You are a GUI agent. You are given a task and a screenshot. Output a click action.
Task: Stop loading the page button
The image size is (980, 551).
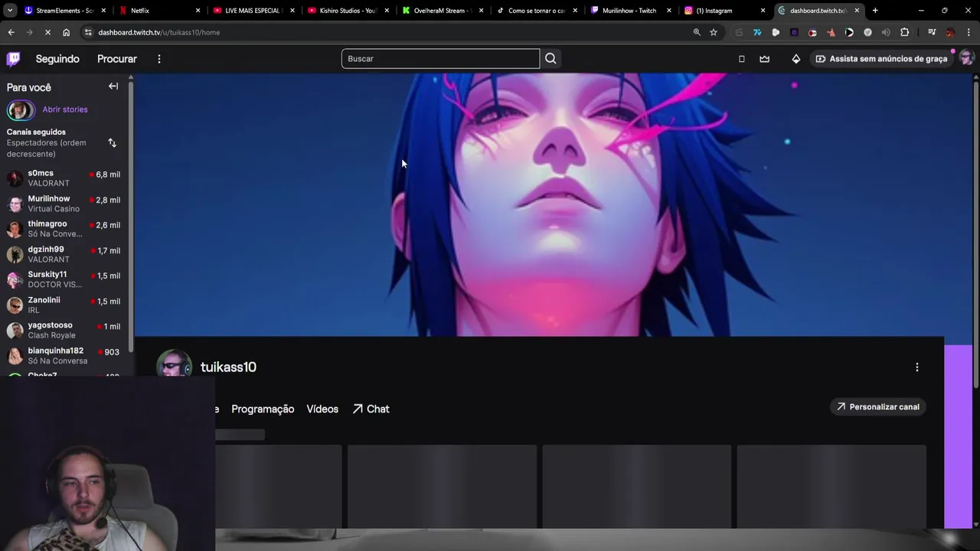coord(47,32)
